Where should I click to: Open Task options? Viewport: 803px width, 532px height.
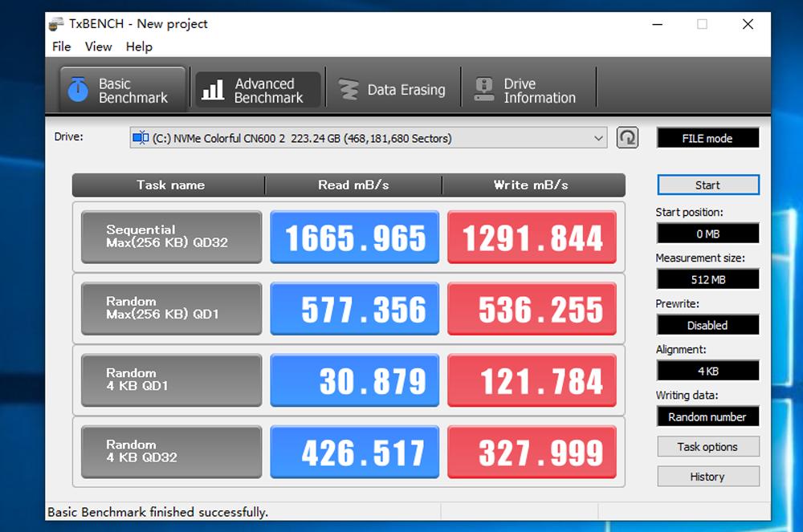pos(707,447)
